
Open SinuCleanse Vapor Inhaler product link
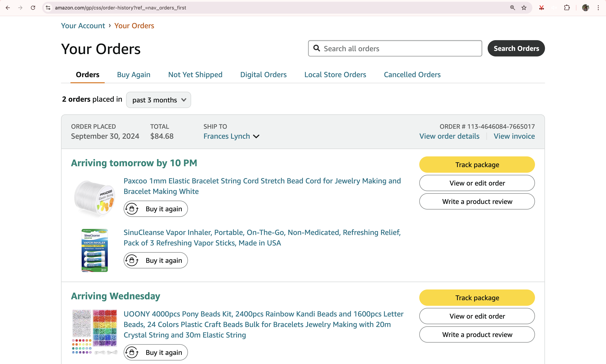tap(262, 238)
